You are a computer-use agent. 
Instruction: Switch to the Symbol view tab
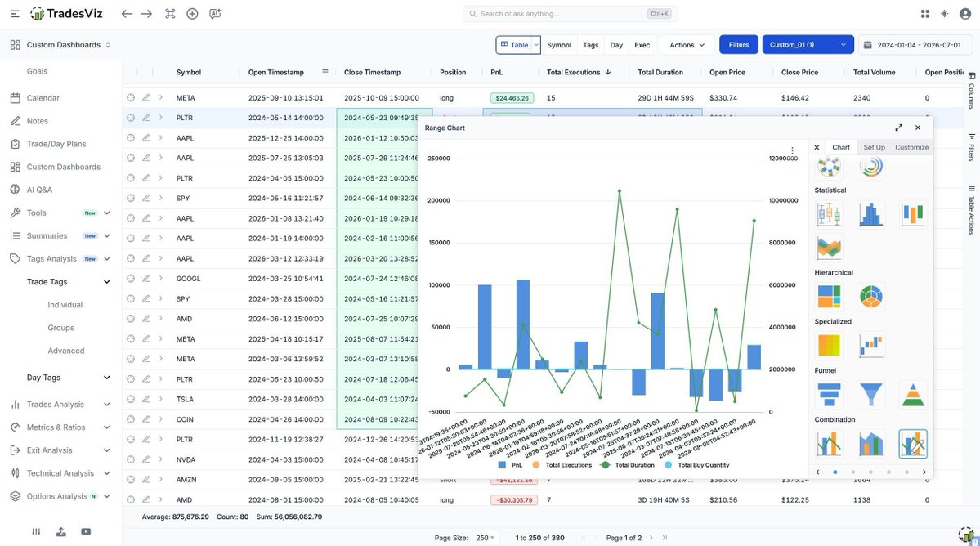[x=559, y=45]
